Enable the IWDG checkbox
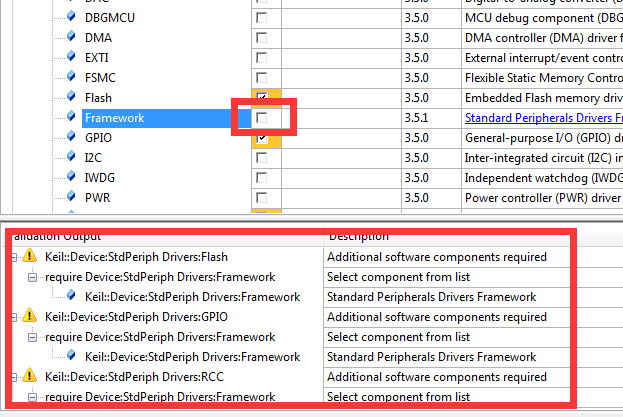 [x=261, y=178]
